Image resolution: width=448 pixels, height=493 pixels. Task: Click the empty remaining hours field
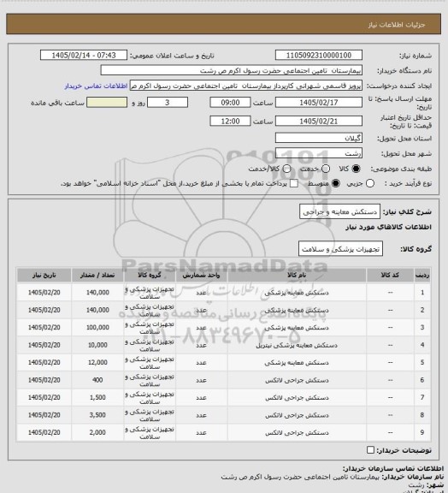pos(107,103)
